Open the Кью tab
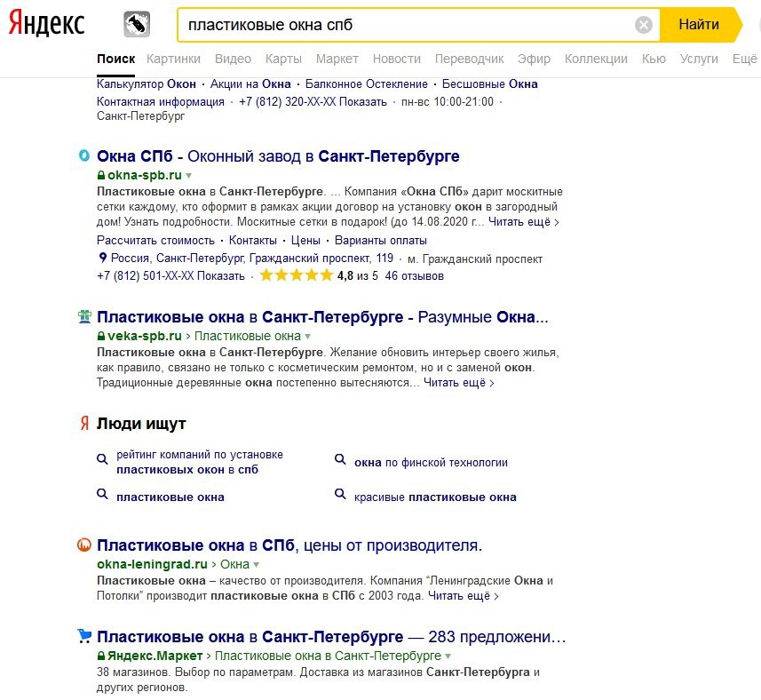The width and height of the screenshot is (761, 700). tap(654, 59)
